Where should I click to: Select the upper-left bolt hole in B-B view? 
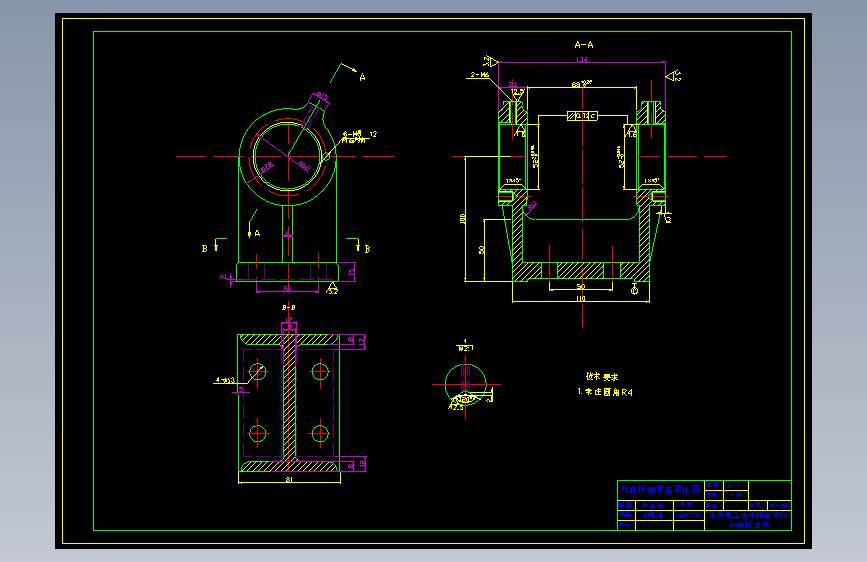tap(258, 371)
